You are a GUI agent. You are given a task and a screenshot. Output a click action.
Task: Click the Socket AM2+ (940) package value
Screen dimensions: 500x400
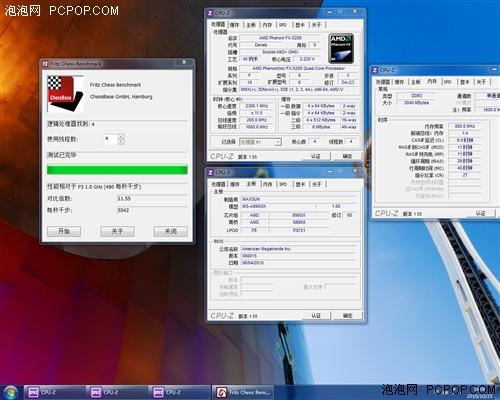tap(280, 52)
